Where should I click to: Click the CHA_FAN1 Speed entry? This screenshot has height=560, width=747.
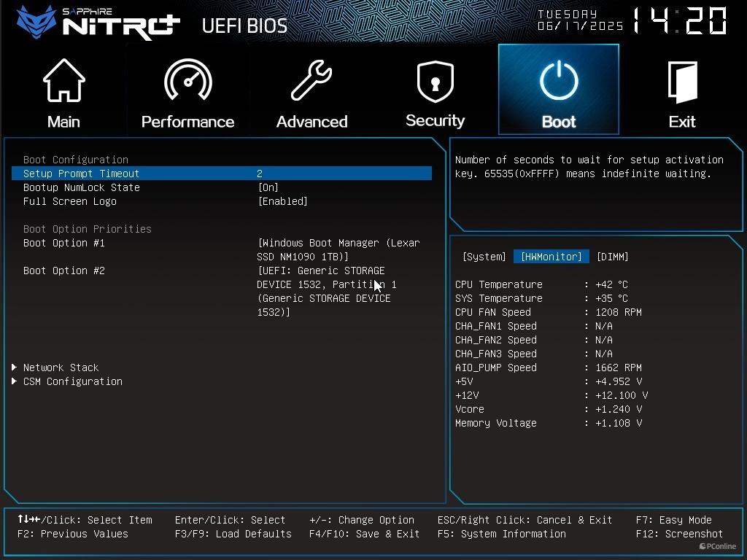(533, 326)
